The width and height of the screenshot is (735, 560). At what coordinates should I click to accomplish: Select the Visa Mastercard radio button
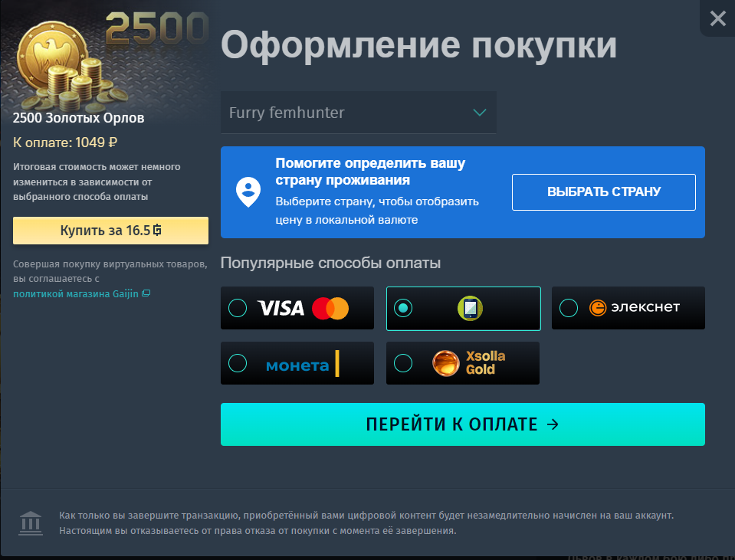(238, 308)
